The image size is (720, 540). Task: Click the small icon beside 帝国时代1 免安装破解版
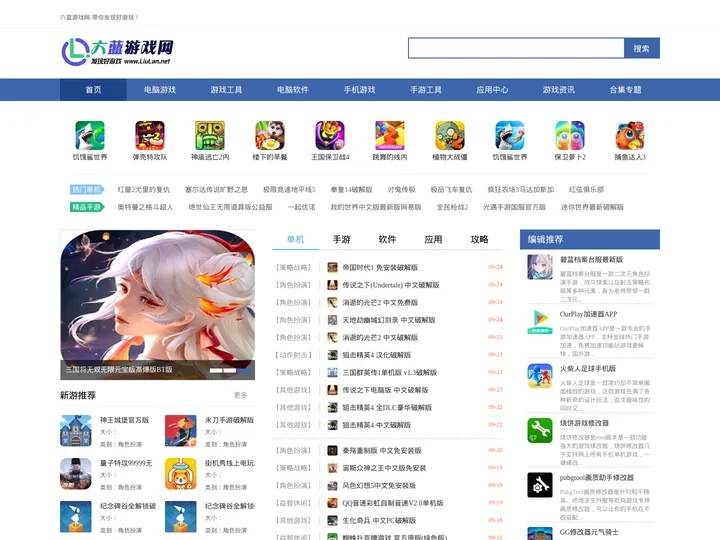(x=332, y=267)
